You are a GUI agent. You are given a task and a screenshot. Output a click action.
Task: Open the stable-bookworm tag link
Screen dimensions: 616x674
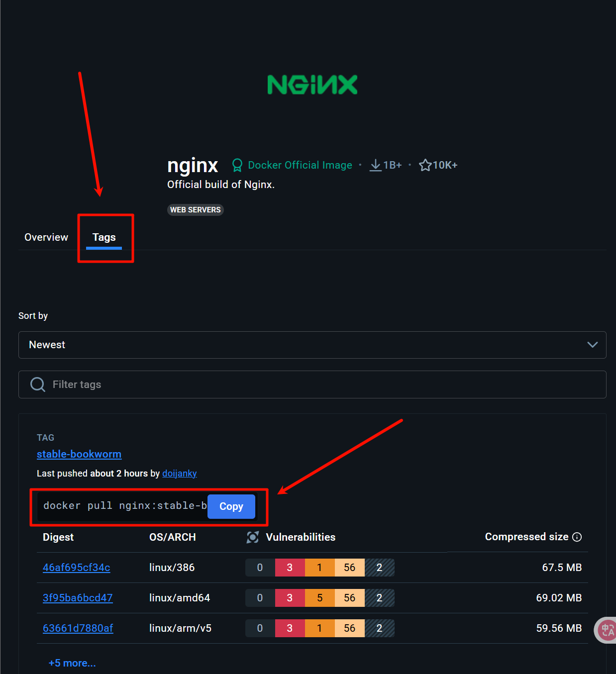coord(79,454)
